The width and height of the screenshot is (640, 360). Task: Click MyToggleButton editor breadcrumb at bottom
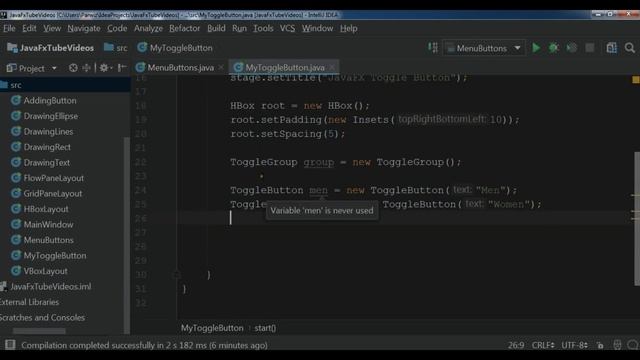(x=212, y=328)
